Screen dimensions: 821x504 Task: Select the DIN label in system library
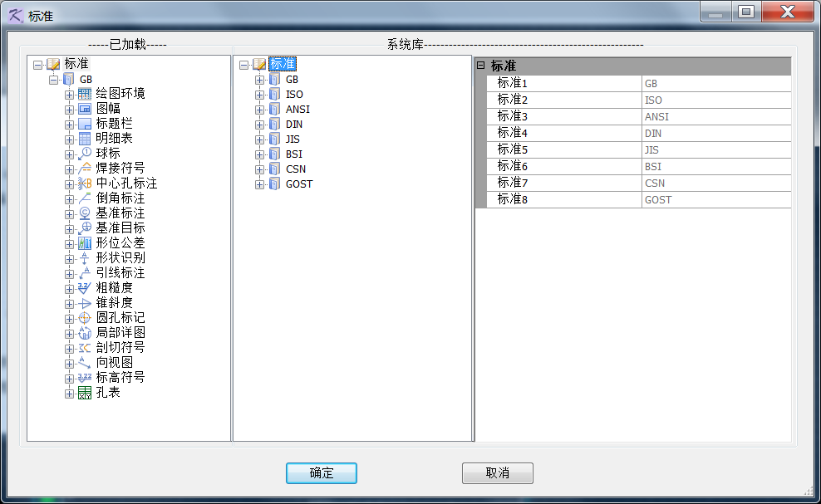[x=294, y=125]
